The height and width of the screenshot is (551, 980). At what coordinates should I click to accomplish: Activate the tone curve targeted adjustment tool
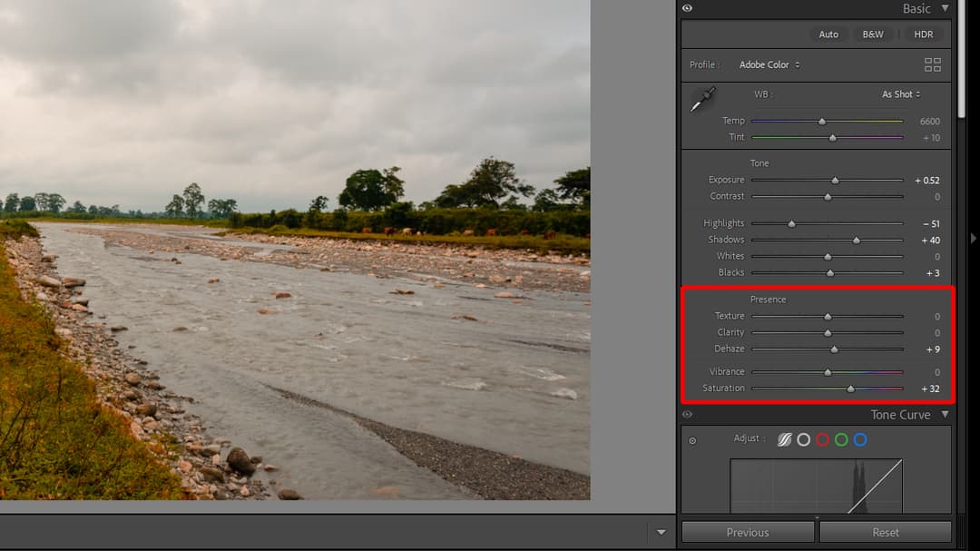692,441
